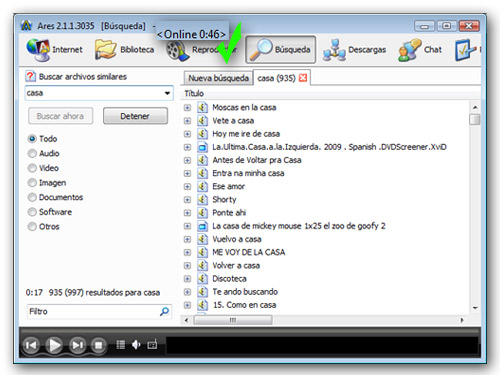Select the Todo file type filter
Screen dimensions: 500x375
(x=32, y=139)
